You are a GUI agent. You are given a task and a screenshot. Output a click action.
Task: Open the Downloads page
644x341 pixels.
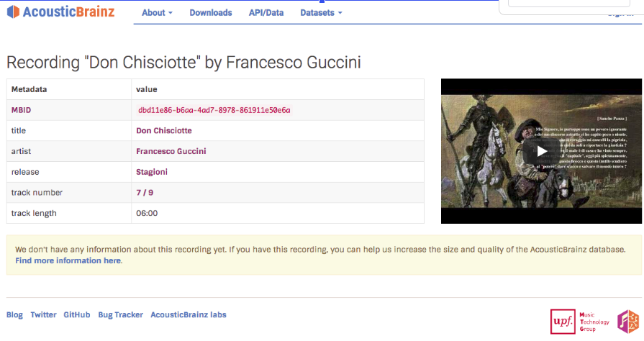[x=211, y=13]
